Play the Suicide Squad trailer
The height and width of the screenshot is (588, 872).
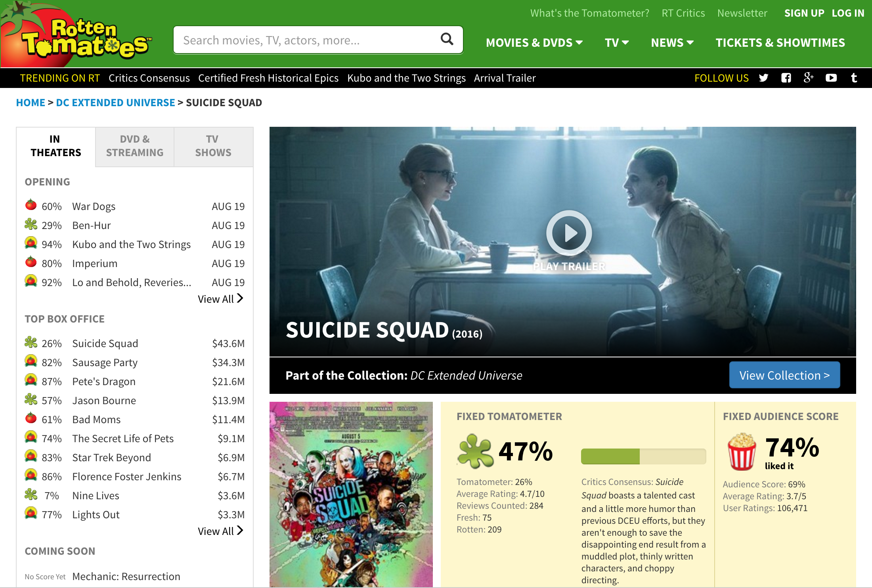click(x=569, y=233)
